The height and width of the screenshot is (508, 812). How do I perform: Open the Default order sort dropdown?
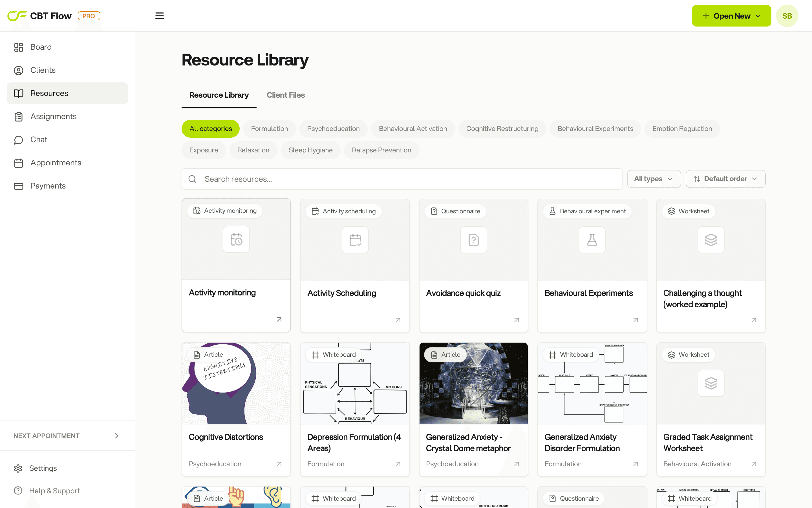coord(725,179)
